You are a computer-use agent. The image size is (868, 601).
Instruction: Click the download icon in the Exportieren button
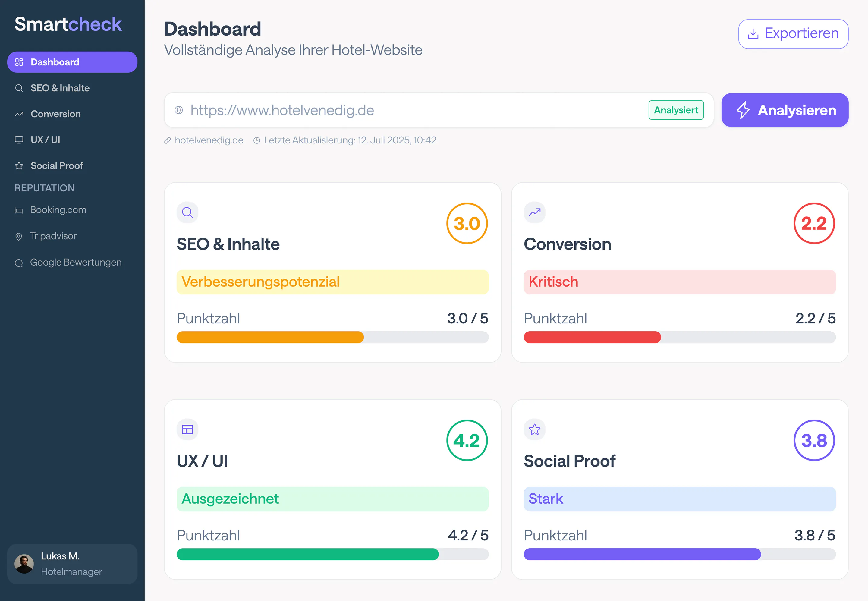click(x=753, y=34)
